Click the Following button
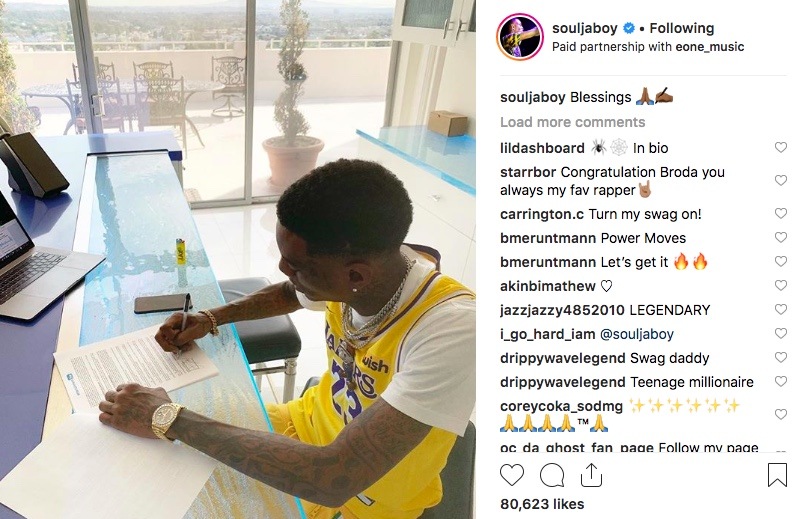807x519 pixels. click(x=681, y=28)
